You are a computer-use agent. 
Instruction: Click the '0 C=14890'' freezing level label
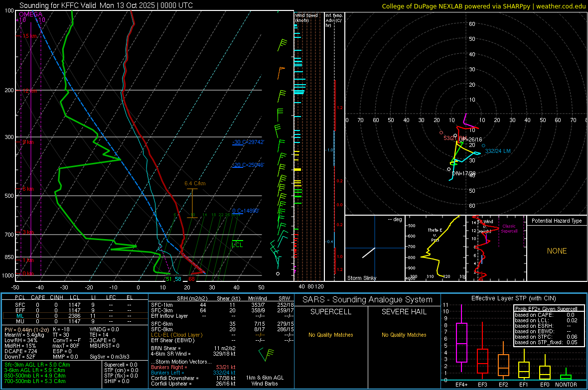point(246,211)
